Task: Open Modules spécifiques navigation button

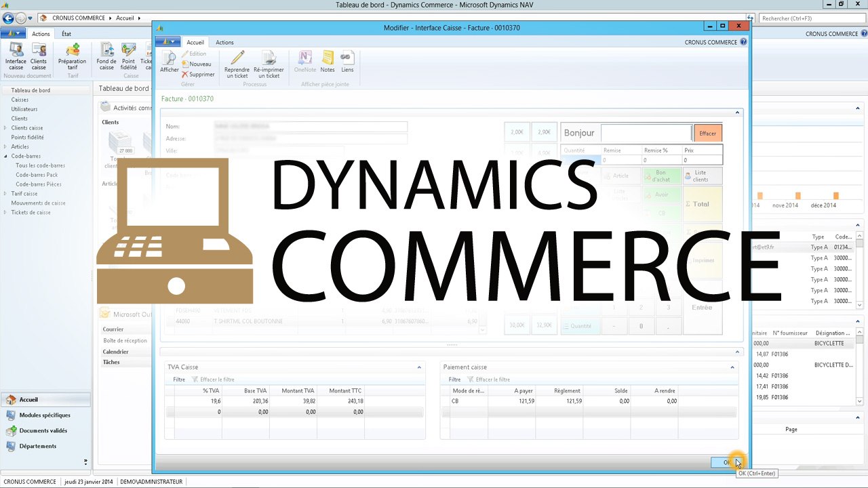Action: click(45, 415)
